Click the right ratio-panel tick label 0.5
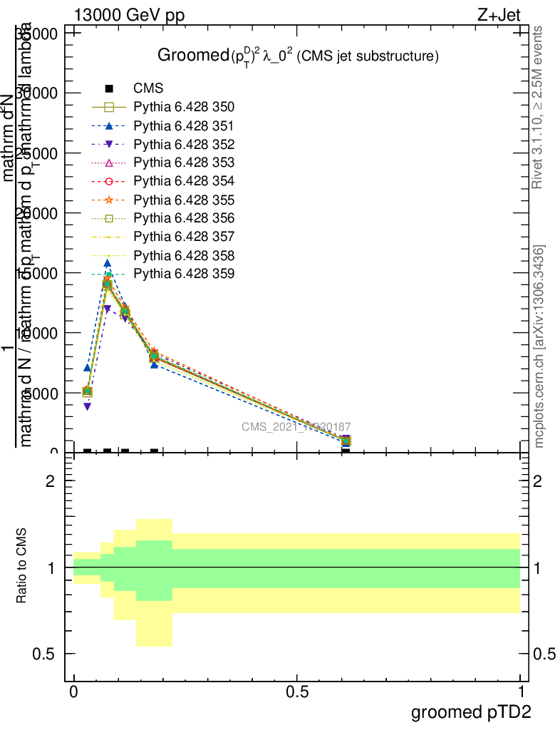This screenshot has width=560, height=730. pyautogui.click(x=544, y=654)
